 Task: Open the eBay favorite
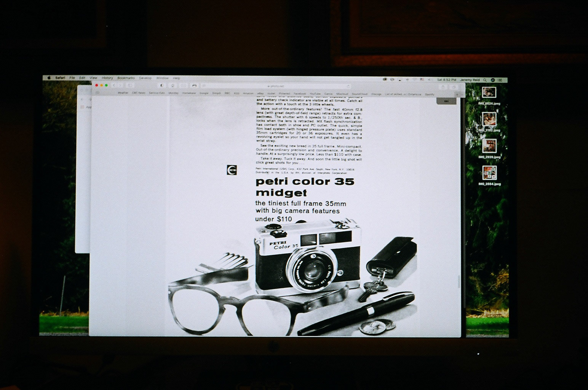(x=260, y=93)
